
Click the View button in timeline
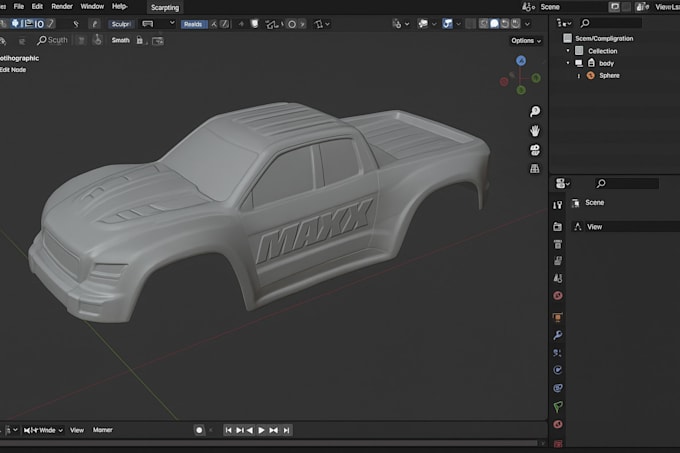point(77,430)
